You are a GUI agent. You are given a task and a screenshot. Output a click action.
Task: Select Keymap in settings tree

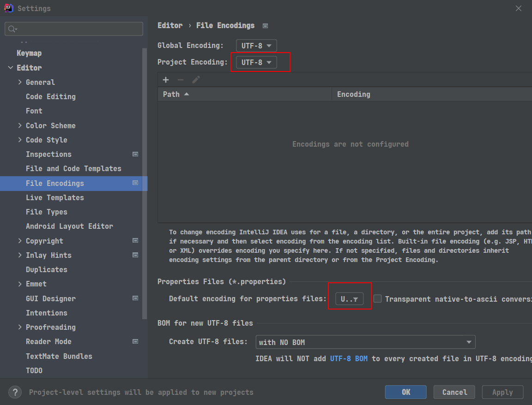tap(29, 53)
